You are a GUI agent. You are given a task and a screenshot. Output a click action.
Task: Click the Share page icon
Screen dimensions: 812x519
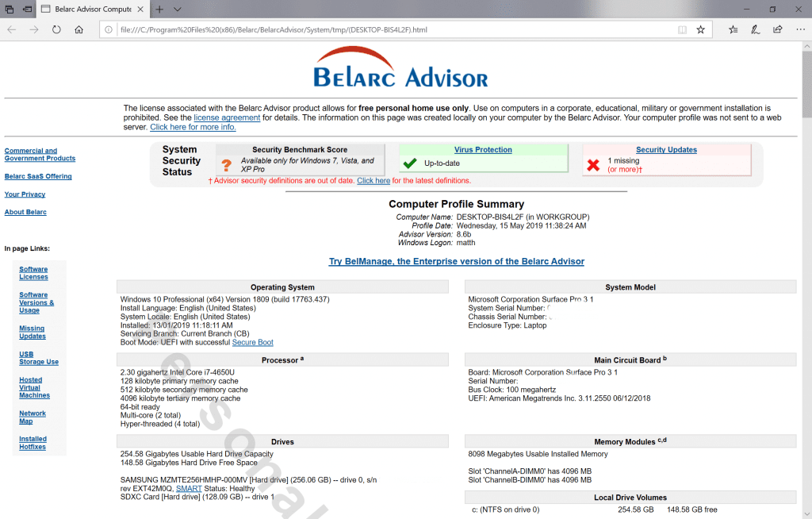pyautogui.click(x=778, y=29)
